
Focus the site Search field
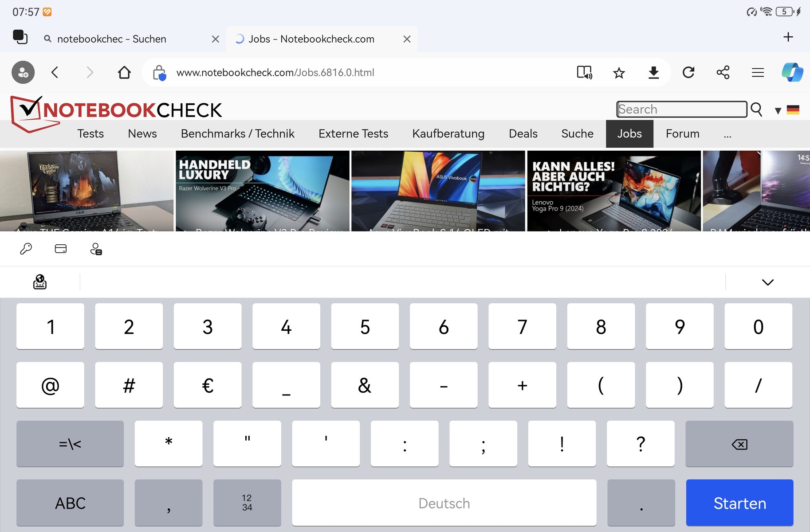pos(682,109)
